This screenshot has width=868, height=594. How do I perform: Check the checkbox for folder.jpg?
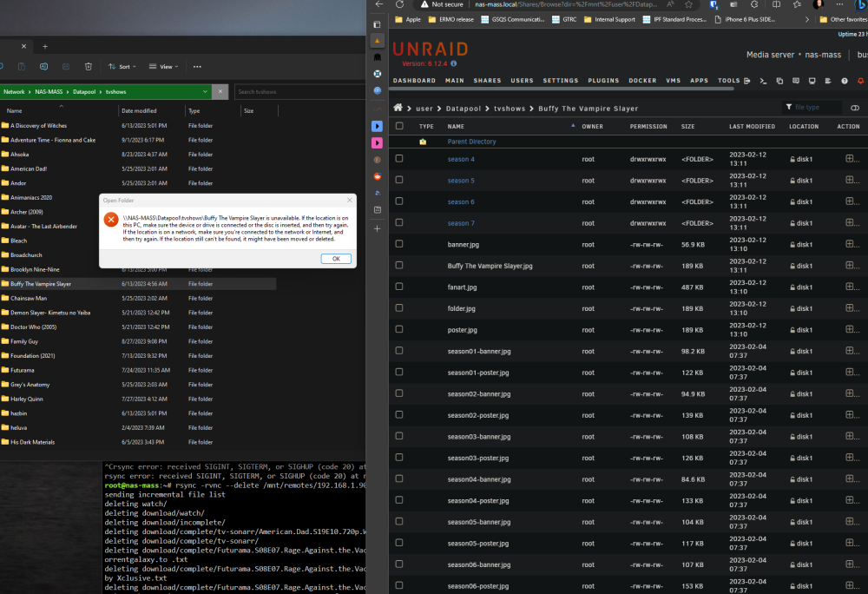point(399,307)
